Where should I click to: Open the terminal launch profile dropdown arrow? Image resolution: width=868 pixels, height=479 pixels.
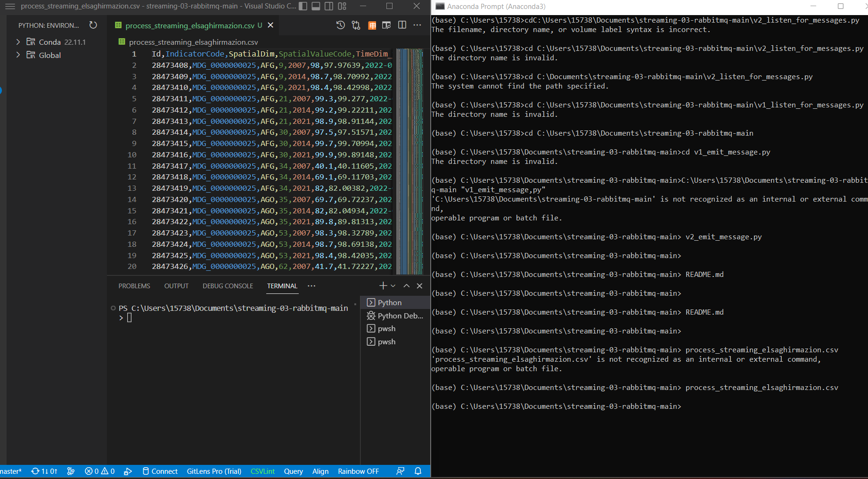[393, 285]
